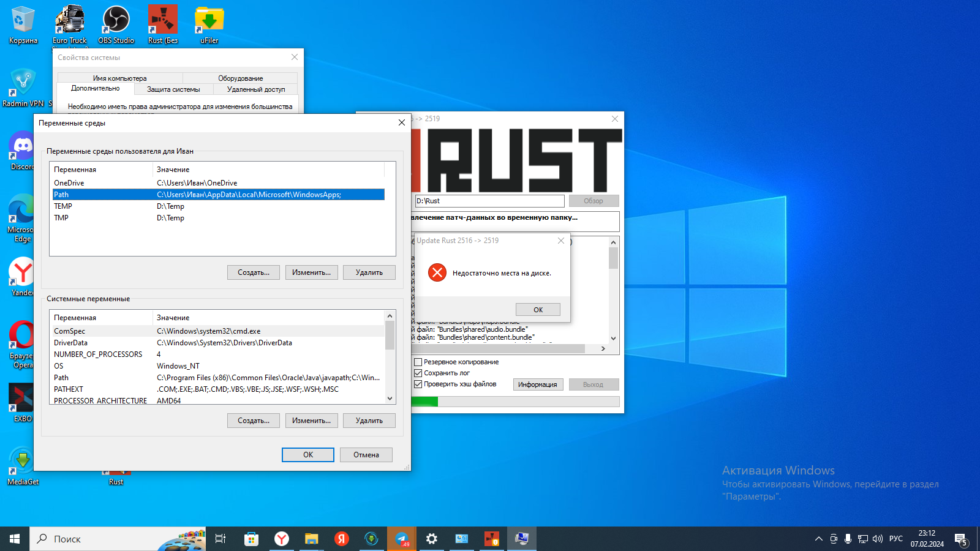Open Yandex Browser from the taskbar

pyautogui.click(x=282, y=539)
